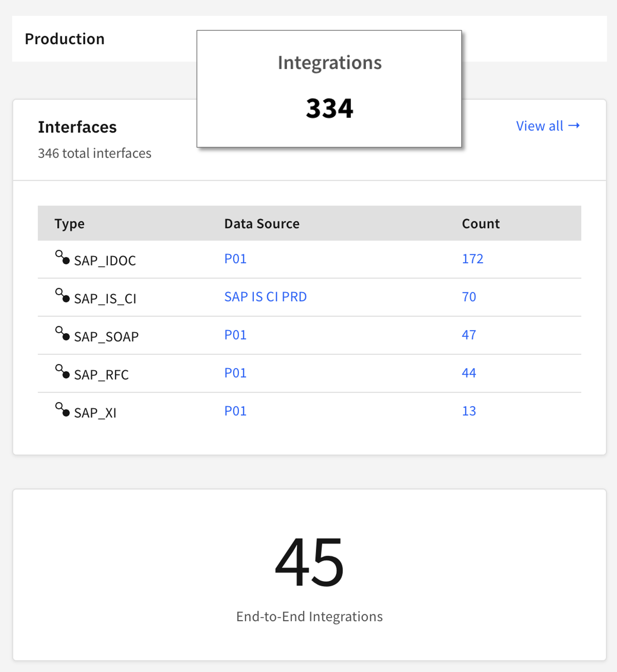Click the SAP_IS_CI interface icon
The image size is (617, 672).
coord(62,296)
